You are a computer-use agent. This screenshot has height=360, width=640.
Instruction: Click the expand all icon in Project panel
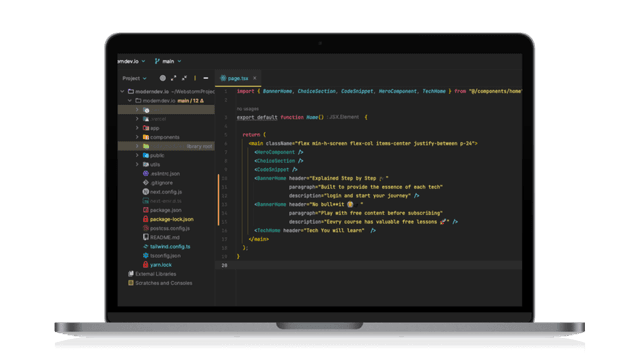(x=173, y=78)
